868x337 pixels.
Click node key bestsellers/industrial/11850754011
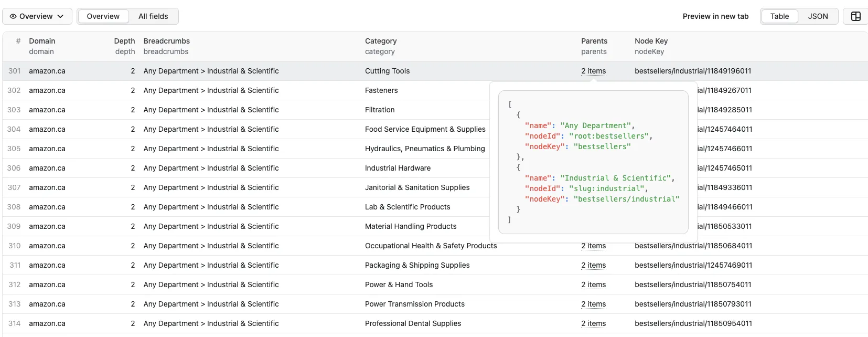pyautogui.click(x=693, y=285)
